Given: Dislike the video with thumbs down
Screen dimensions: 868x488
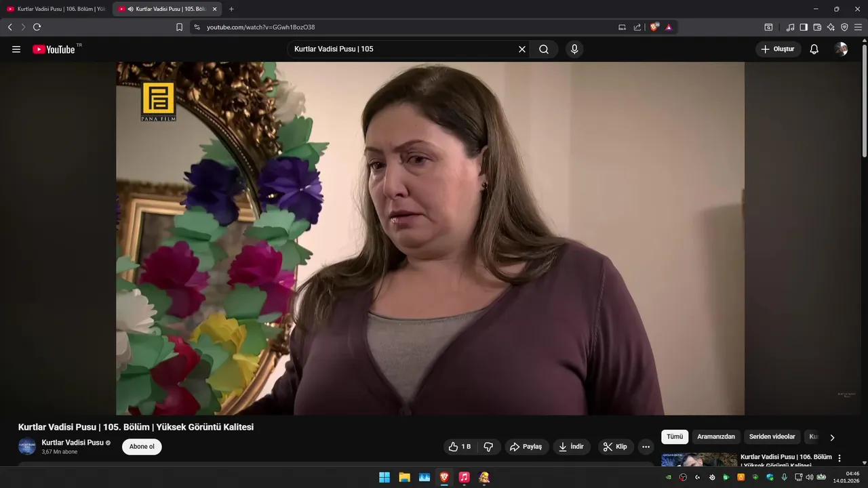Looking at the screenshot, I should coord(488,447).
